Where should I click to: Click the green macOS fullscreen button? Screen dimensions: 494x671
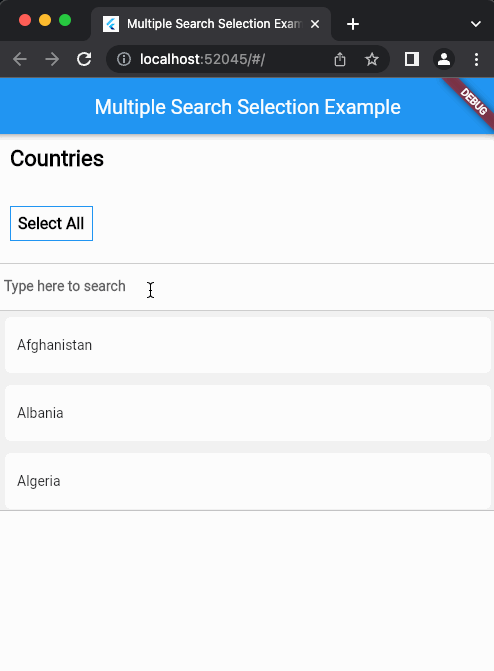coord(65,20)
